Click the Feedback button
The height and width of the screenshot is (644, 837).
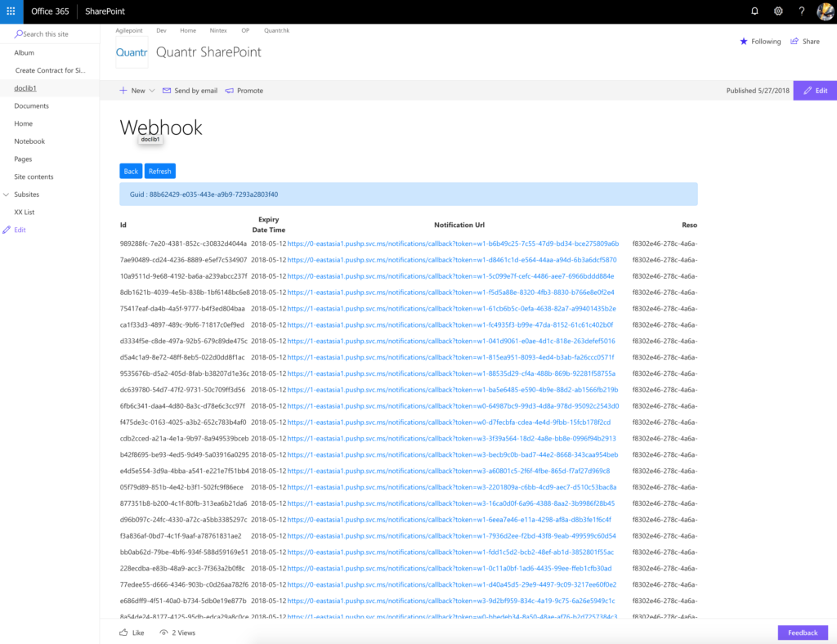(x=803, y=633)
